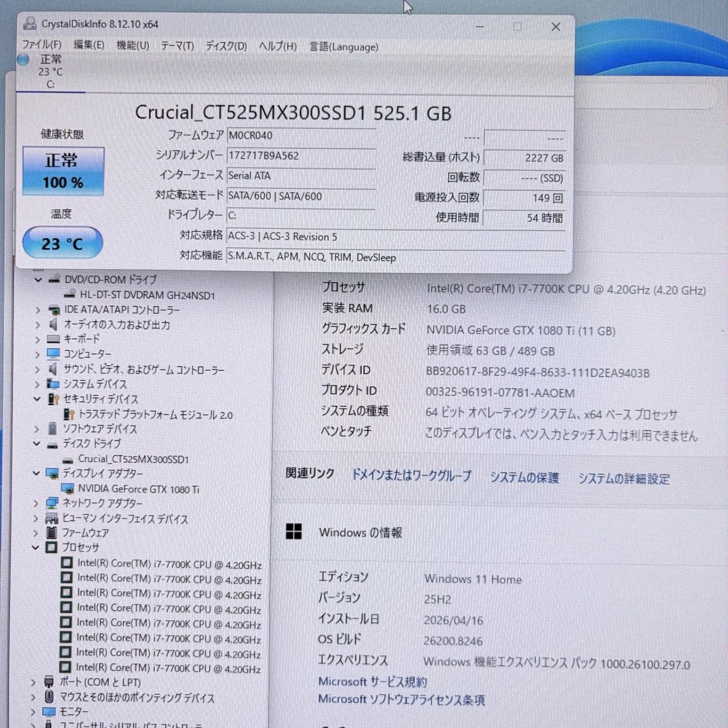
Task: Open システムの詳細設定 link
Action: [624, 479]
